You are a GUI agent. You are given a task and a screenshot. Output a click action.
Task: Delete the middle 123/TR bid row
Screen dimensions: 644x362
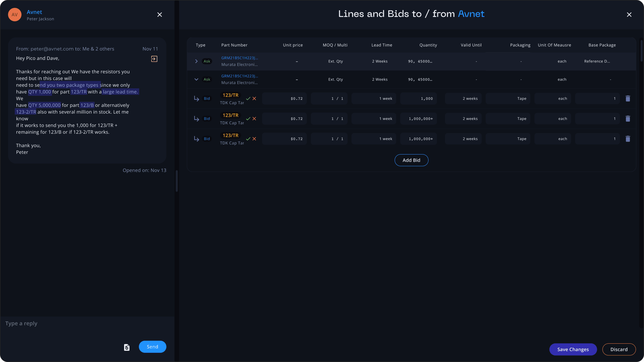point(628,119)
